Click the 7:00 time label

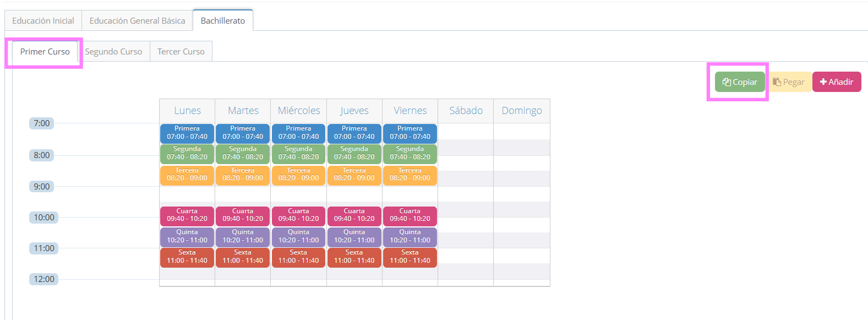click(41, 123)
